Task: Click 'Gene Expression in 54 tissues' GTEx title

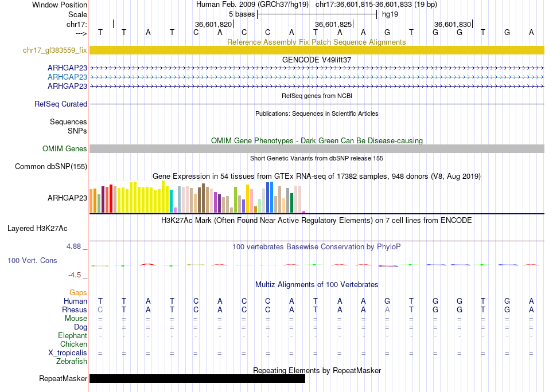Action: [x=317, y=176]
